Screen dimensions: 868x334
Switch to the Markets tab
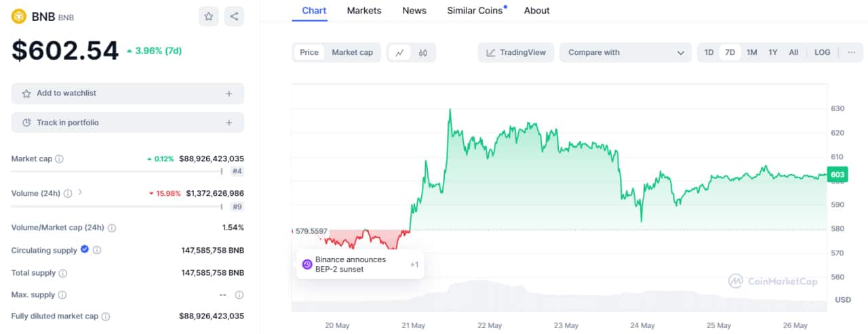pos(364,11)
